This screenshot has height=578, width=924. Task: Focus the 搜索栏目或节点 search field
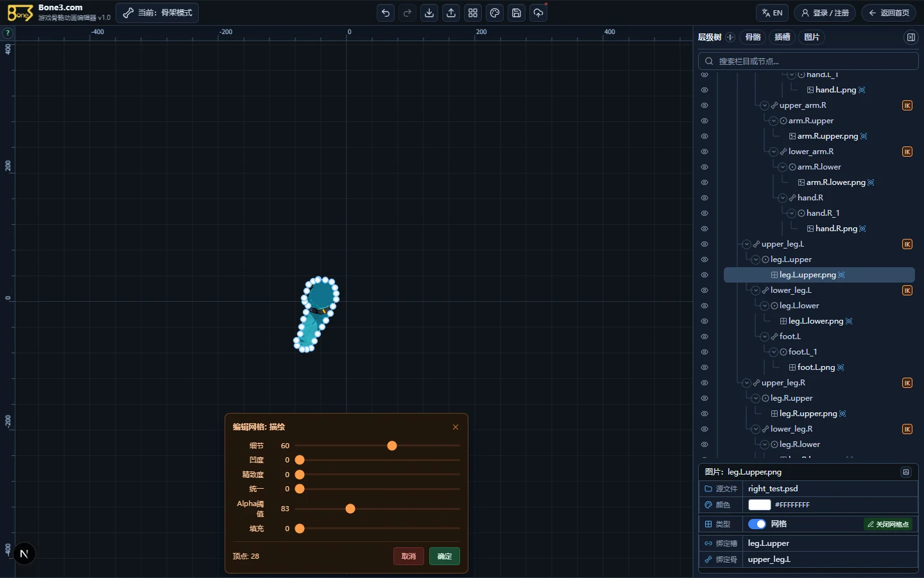point(809,61)
